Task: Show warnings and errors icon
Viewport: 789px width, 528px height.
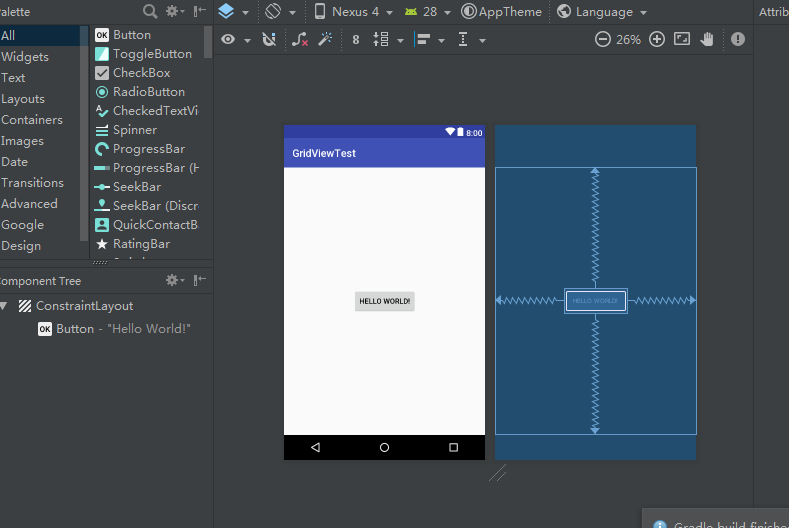Action: pos(738,39)
